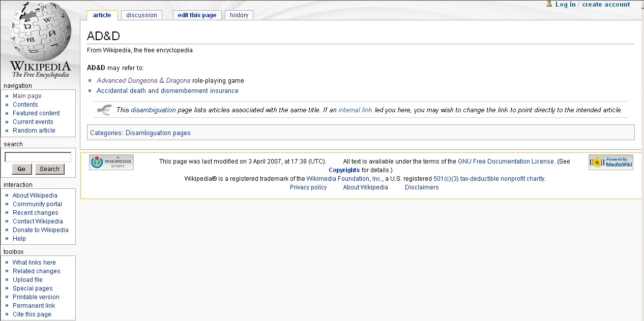Open Disambiguation pages category link
This screenshot has width=644, height=321.
158,133
